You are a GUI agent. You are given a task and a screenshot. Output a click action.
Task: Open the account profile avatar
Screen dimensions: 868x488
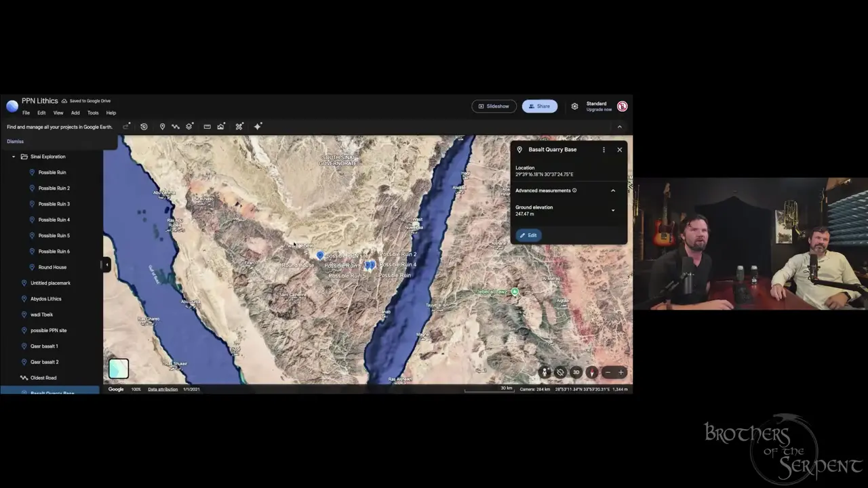pos(622,106)
